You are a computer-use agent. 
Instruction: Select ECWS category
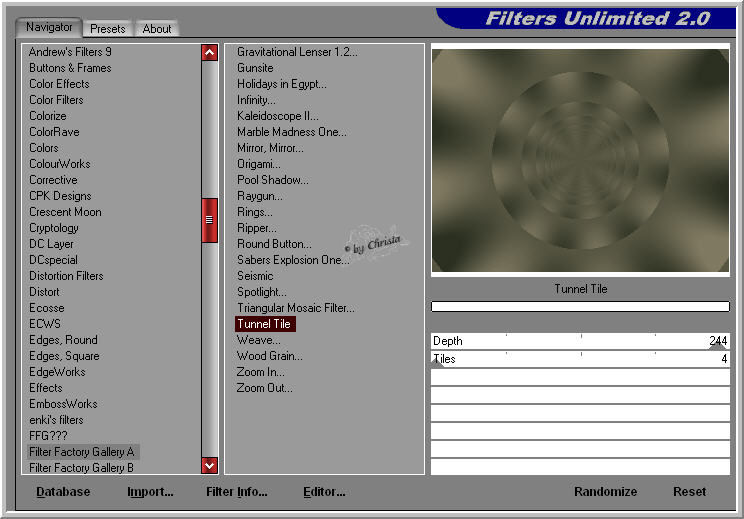pyautogui.click(x=45, y=324)
